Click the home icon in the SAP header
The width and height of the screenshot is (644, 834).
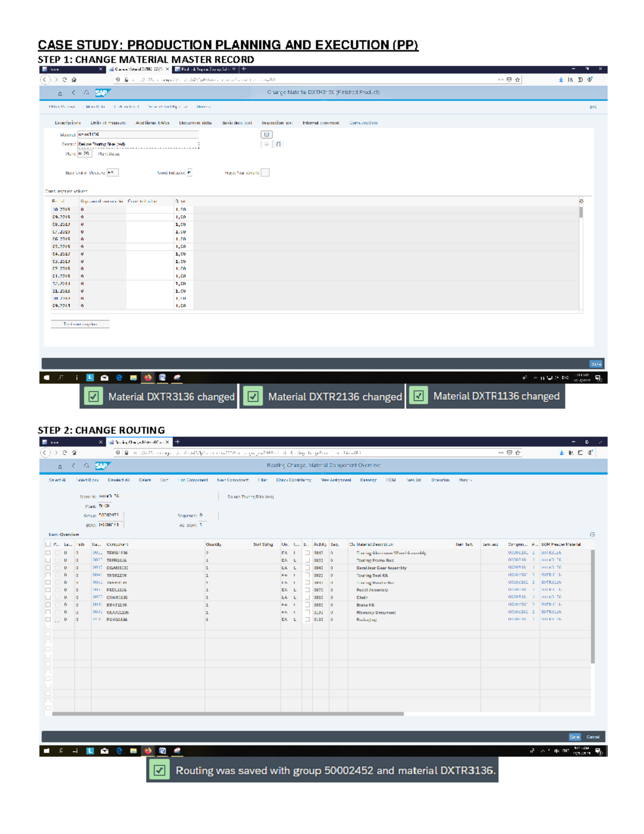[86, 93]
